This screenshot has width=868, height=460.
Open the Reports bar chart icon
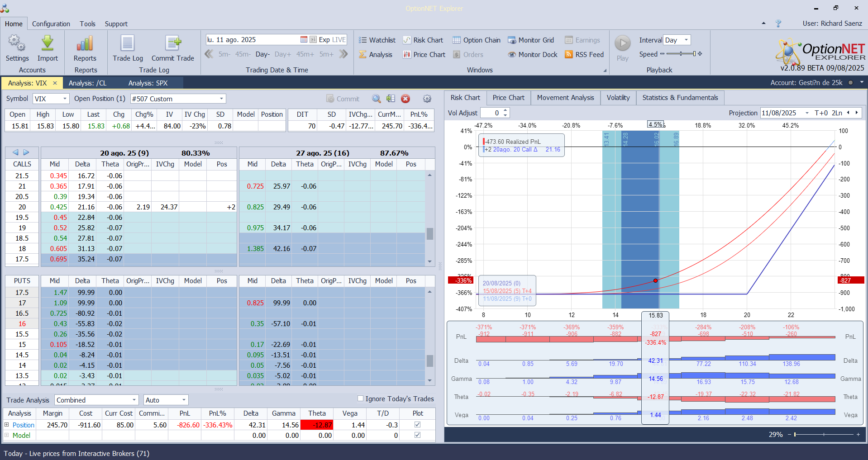(x=85, y=43)
